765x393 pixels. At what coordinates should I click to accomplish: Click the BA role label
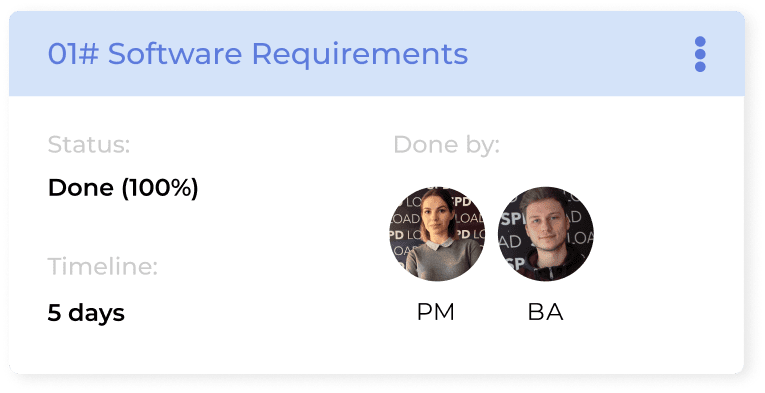(x=545, y=312)
